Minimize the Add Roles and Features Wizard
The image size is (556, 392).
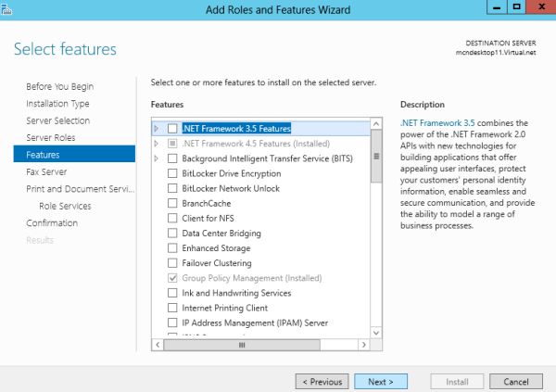pyautogui.click(x=491, y=8)
